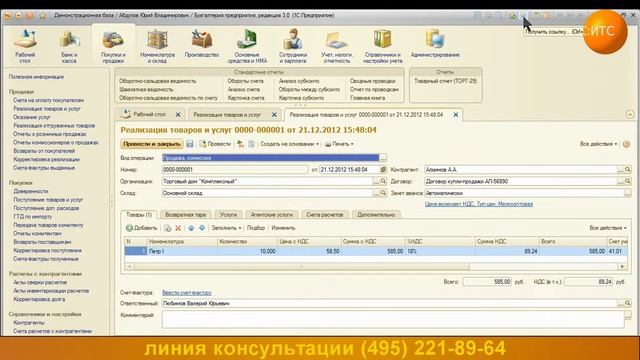This screenshot has height=360, width=640.
Task: Open Справочники и настройки учета section
Action: pyautogui.click(x=382, y=45)
